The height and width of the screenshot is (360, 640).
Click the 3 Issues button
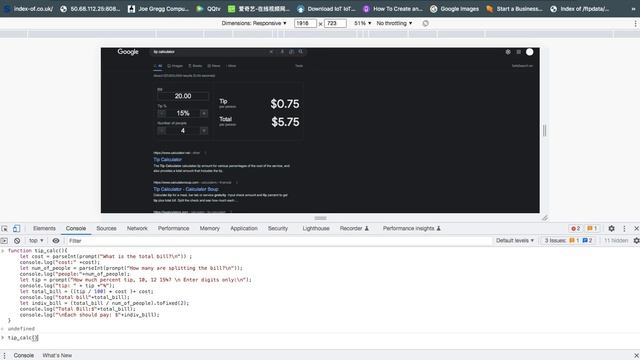coord(568,241)
